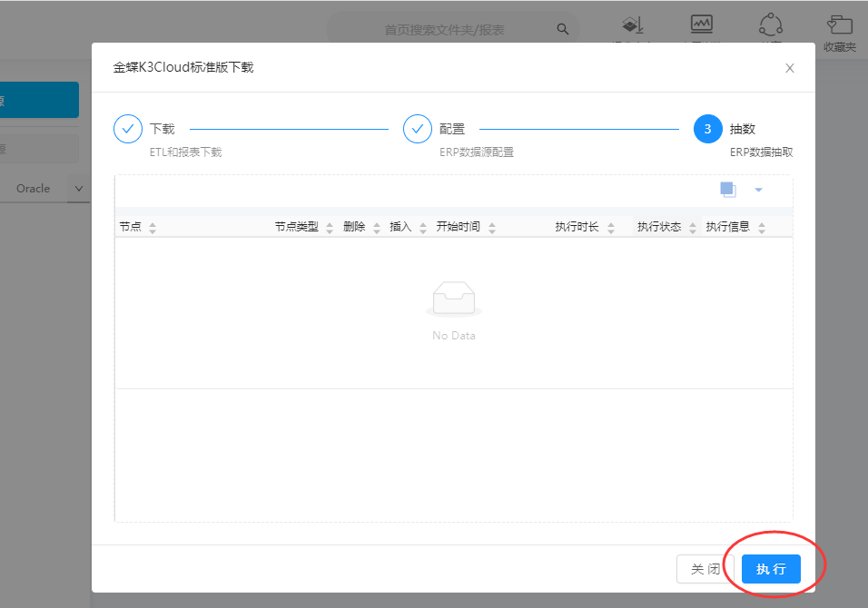Click the 删除 column header text

click(354, 227)
